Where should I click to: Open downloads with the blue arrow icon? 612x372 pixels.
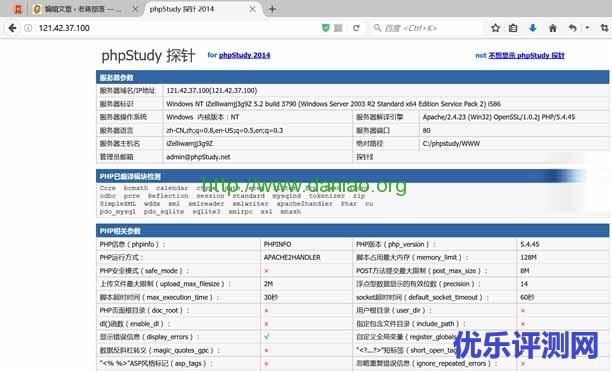click(533, 28)
